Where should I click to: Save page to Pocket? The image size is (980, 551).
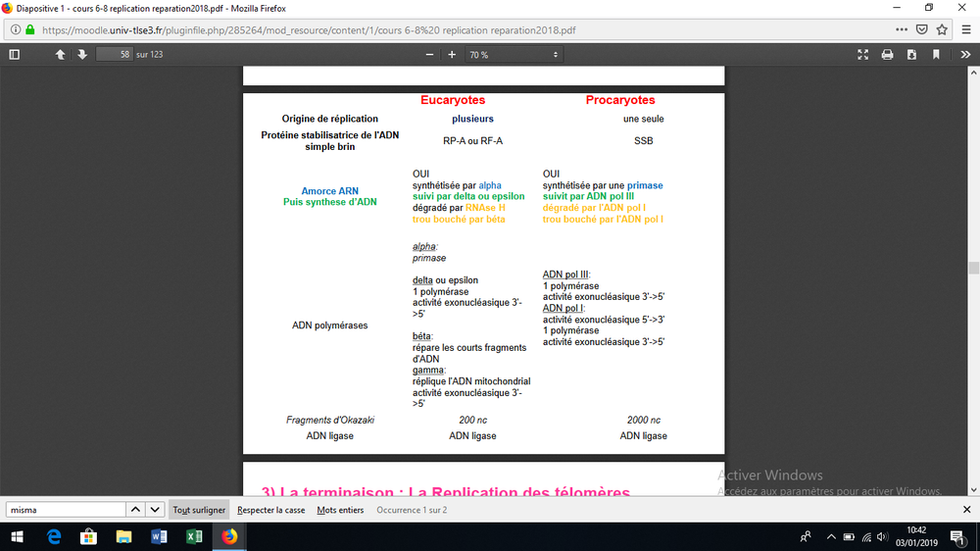coord(922,30)
